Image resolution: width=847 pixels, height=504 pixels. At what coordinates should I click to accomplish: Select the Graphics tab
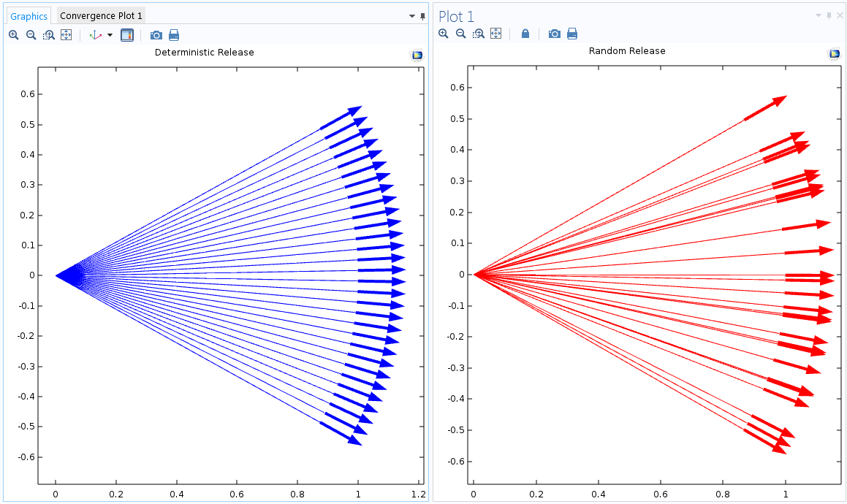point(29,16)
